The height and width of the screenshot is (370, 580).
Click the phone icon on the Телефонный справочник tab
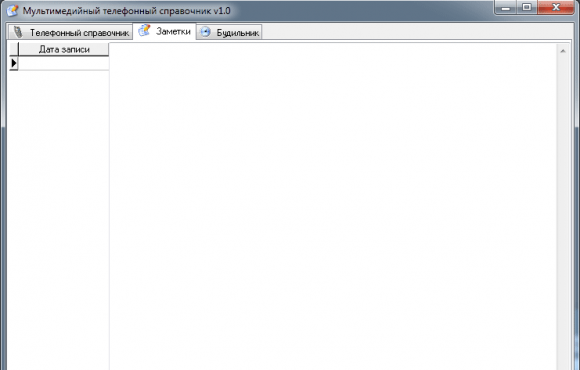17,32
